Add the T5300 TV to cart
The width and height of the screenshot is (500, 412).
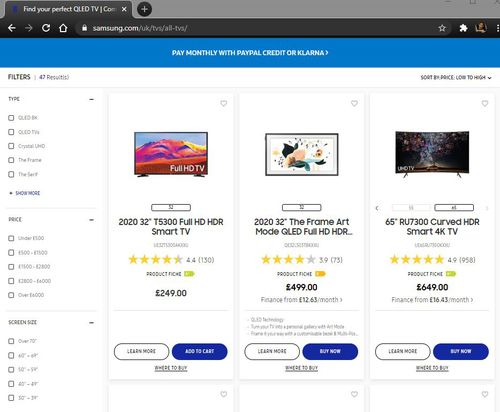200,351
